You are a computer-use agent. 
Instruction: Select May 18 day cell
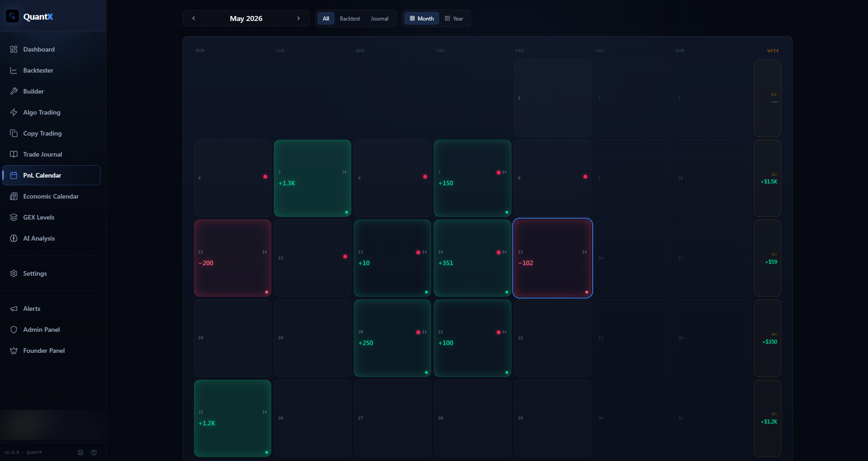[x=232, y=338]
